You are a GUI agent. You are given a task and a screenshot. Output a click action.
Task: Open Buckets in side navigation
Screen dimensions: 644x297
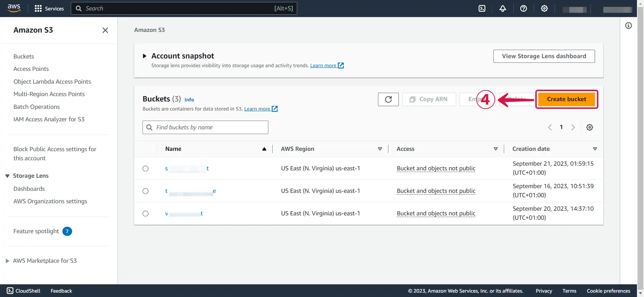[23, 56]
